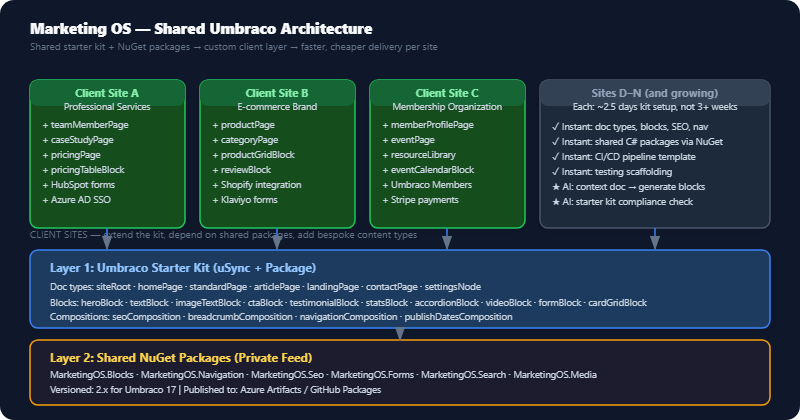Viewport: 800px width, 420px height.
Task: Pick 'cardGridBlock' in the Blocks line
Action: tap(617, 303)
